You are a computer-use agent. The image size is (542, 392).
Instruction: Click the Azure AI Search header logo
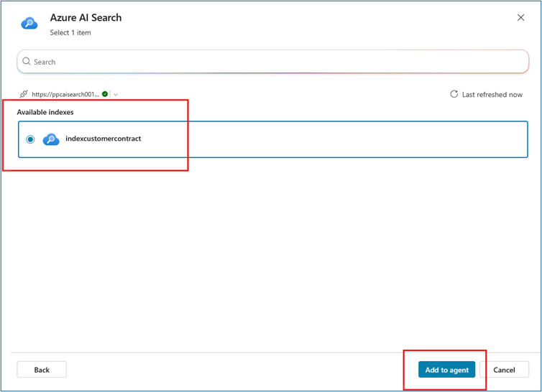coord(29,24)
